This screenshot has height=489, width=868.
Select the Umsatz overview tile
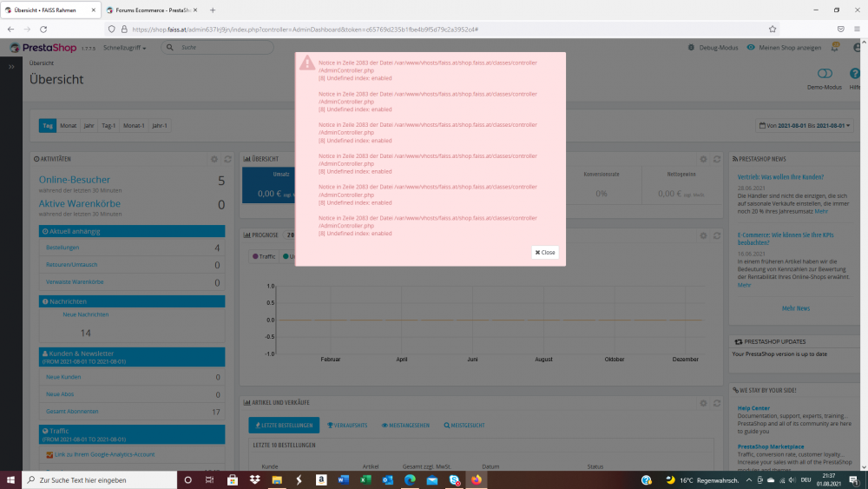coord(268,185)
